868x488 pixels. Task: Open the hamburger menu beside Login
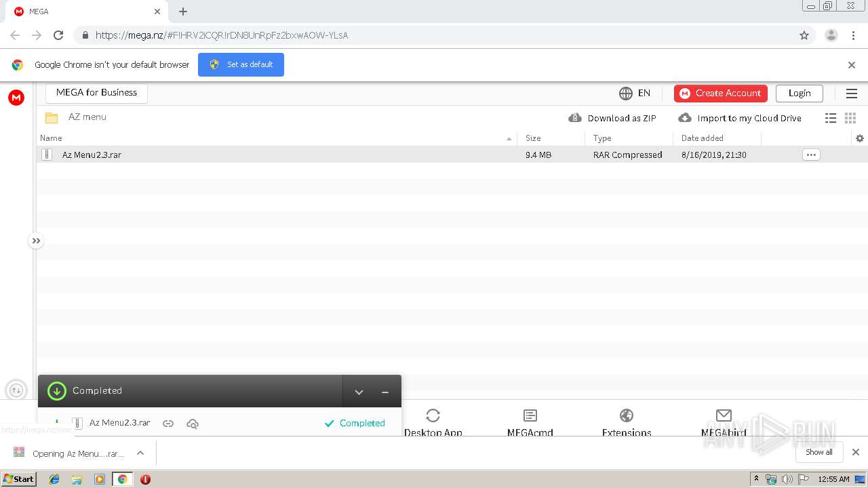tap(852, 94)
